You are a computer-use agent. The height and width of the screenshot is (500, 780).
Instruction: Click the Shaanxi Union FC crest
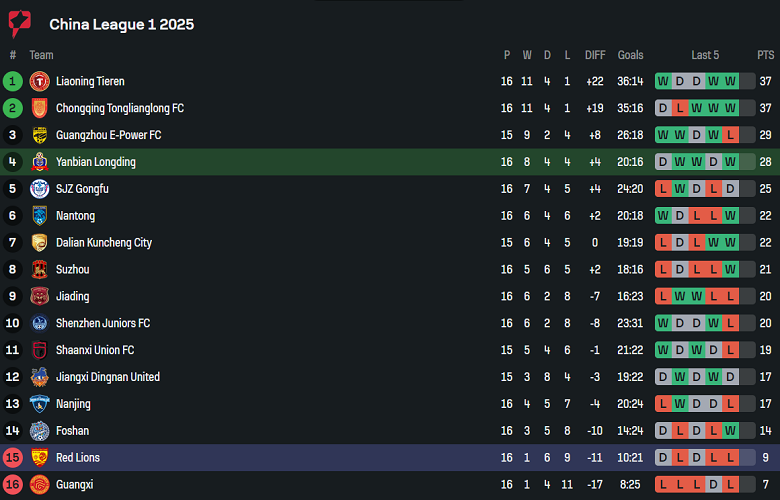pos(40,350)
